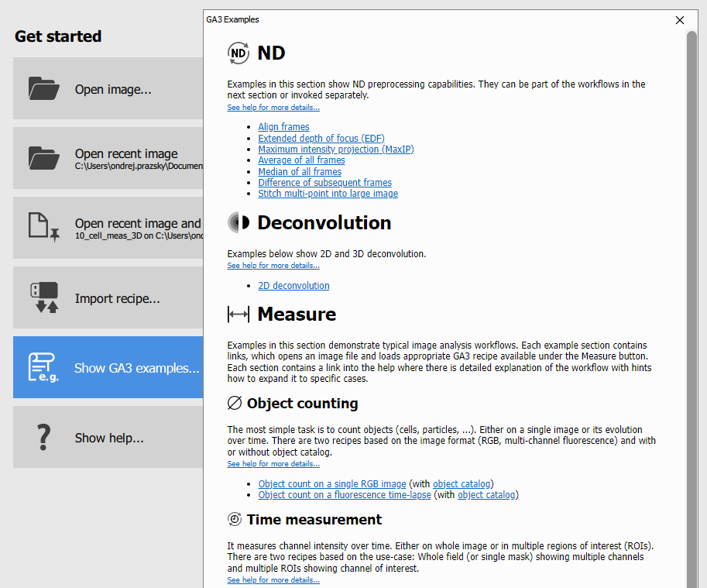Close the GA3 Examples window
The height and width of the screenshot is (588, 707).
(x=680, y=20)
